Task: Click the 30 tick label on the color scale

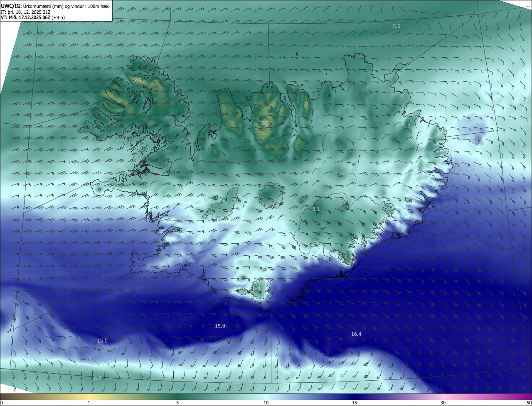Action: pyautogui.click(x=443, y=403)
